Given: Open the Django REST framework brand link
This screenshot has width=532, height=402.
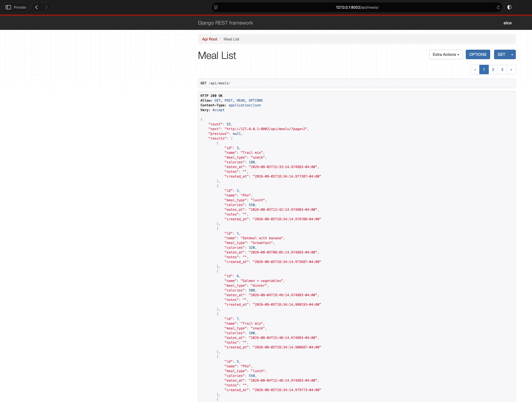Looking at the screenshot, I should tap(225, 23).
